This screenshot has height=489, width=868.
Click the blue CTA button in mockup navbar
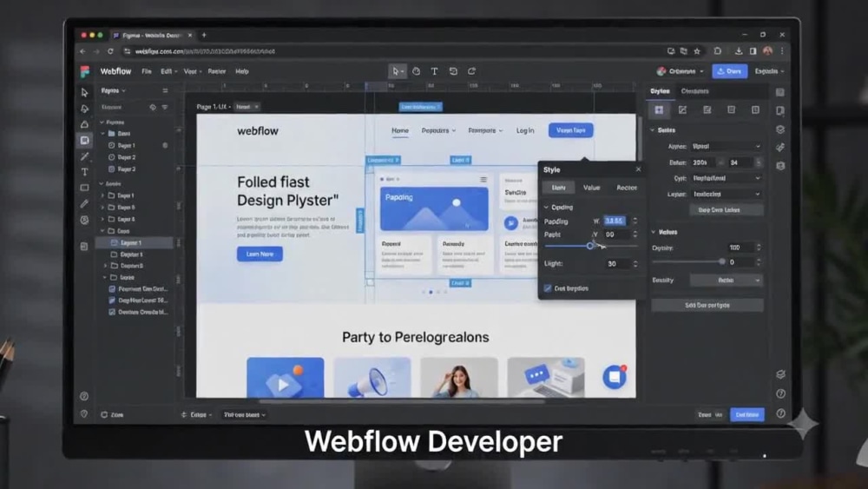(x=571, y=130)
